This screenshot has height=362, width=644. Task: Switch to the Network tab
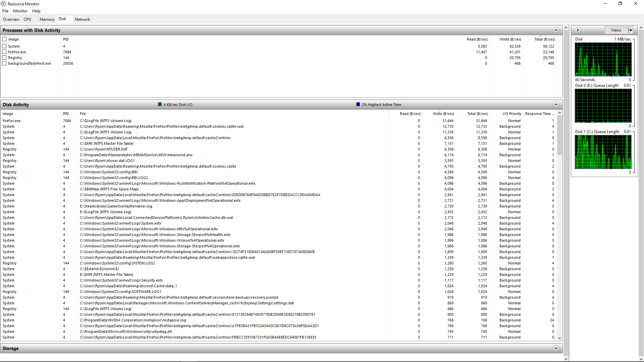pos(82,19)
